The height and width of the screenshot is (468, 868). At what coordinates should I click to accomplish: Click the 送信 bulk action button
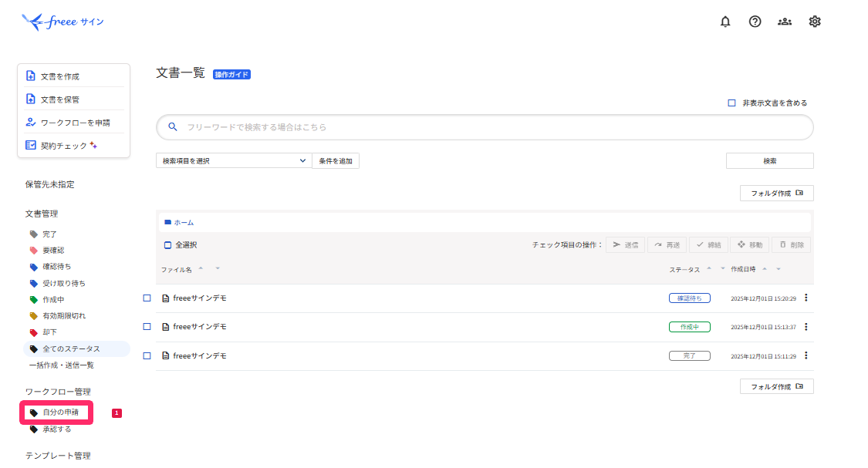pyautogui.click(x=626, y=245)
